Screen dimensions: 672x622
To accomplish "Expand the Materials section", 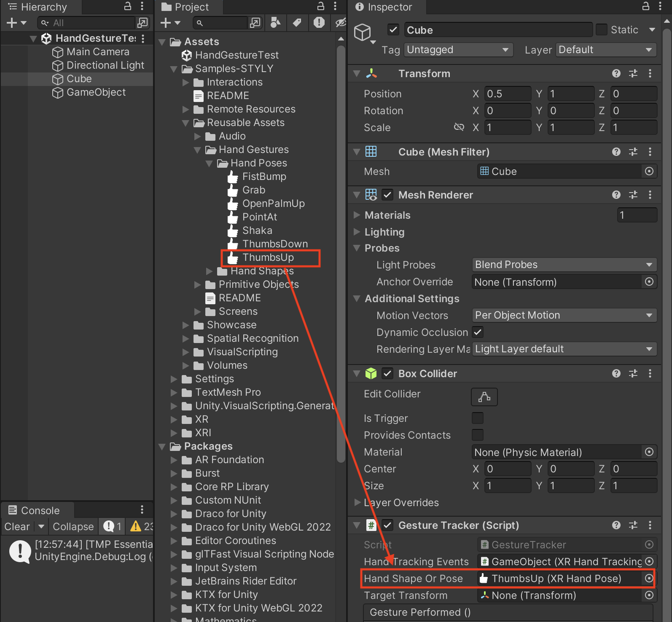I will click(357, 215).
